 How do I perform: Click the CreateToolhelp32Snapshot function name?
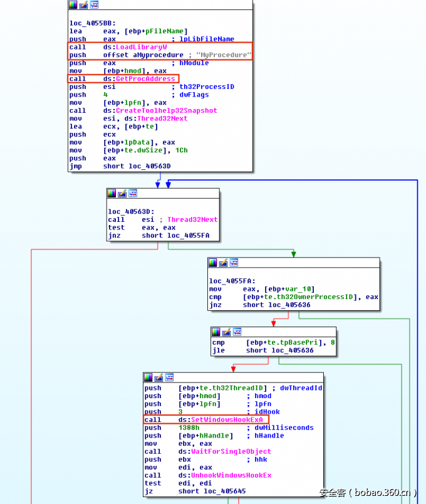(x=166, y=110)
